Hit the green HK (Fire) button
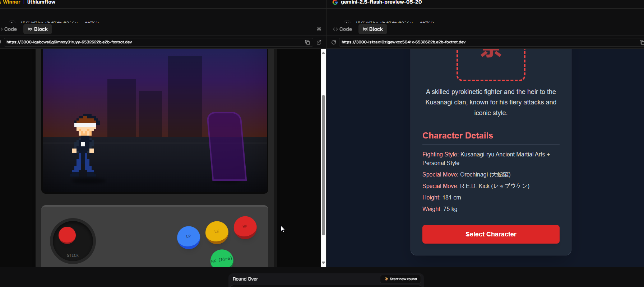Screen dimensions: 644x287 tap(222, 258)
